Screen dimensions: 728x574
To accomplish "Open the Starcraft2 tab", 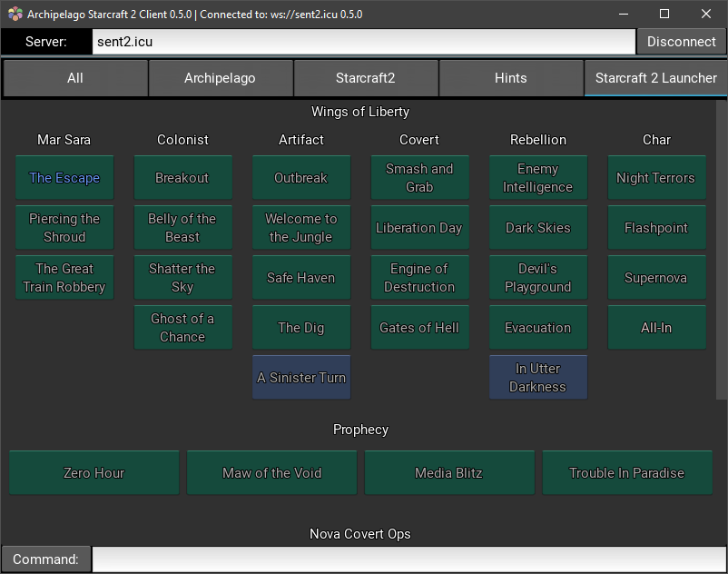I will click(366, 78).
